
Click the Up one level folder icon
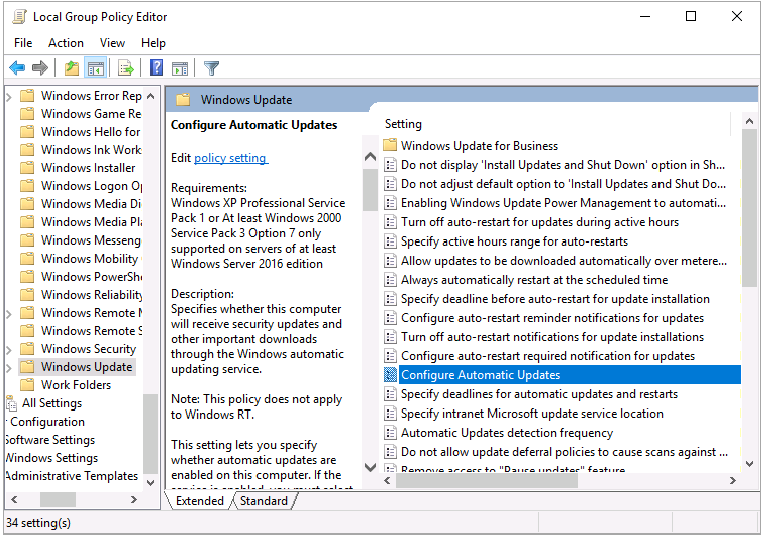coord(72,68)
